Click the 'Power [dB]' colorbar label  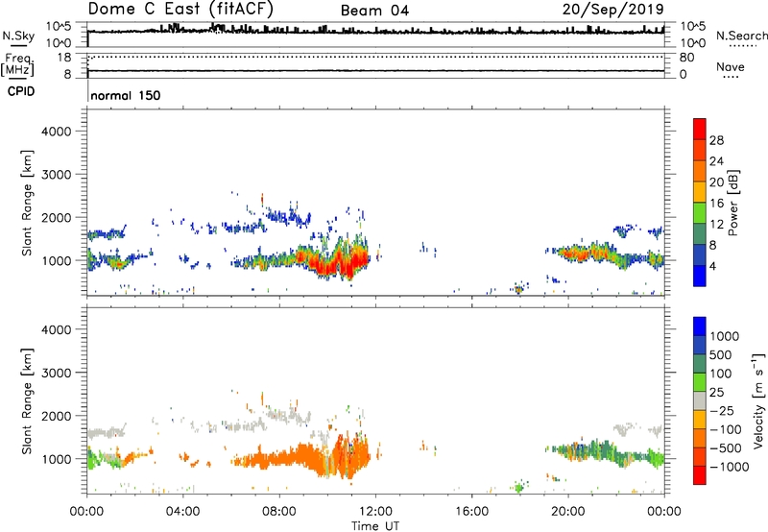click(x=733, y=203)
